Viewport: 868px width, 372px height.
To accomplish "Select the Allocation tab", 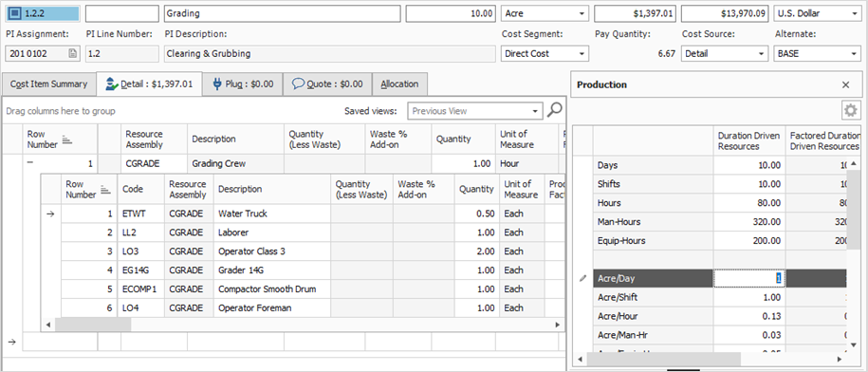I will (x=399, y=84).
